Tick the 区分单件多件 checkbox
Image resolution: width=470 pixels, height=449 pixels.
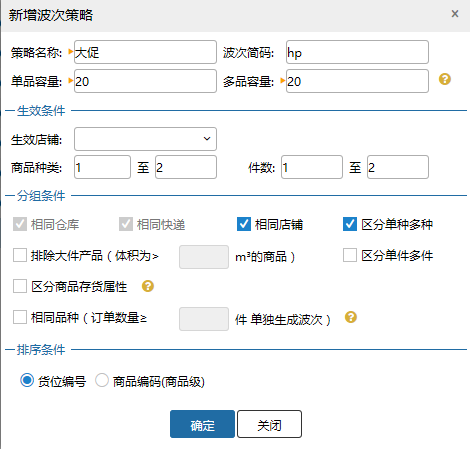click(x=350, y=255)
